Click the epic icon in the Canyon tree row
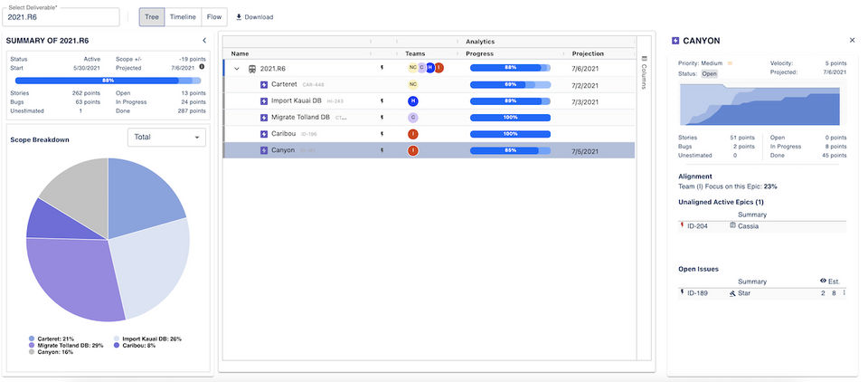 coord(264,150)
